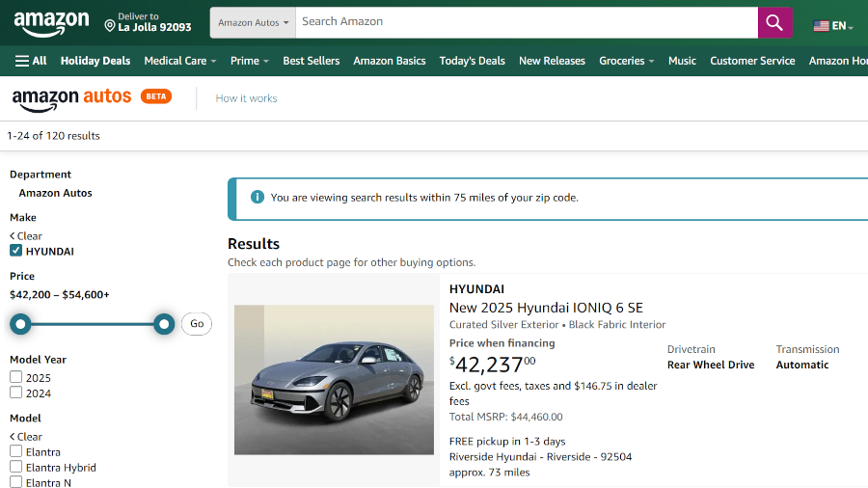Open the Amazon Autos search category dropdown
The width and height of the screenshot is (868, 488).
tap(253, 23)
